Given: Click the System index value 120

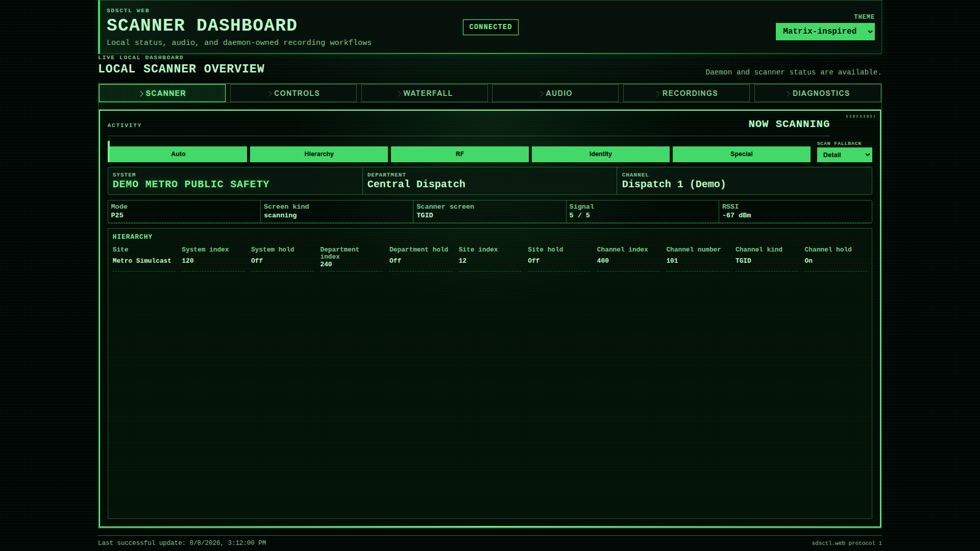Looking at the screenshot, I should pos(188,261).
